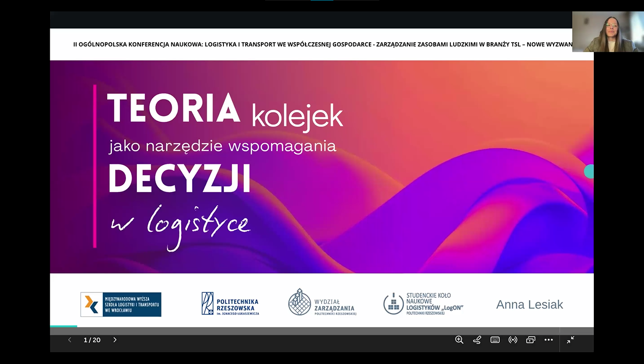The height and width of the screenshot is (364, 644).
Task: Exit full screen with the collapse arrows
Action: coord(571,340)
